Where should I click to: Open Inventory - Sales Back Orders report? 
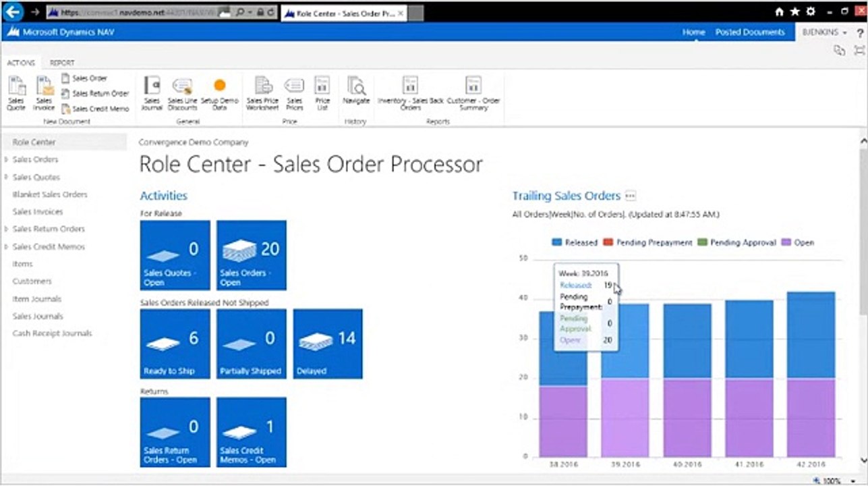(x=410, y=93)
